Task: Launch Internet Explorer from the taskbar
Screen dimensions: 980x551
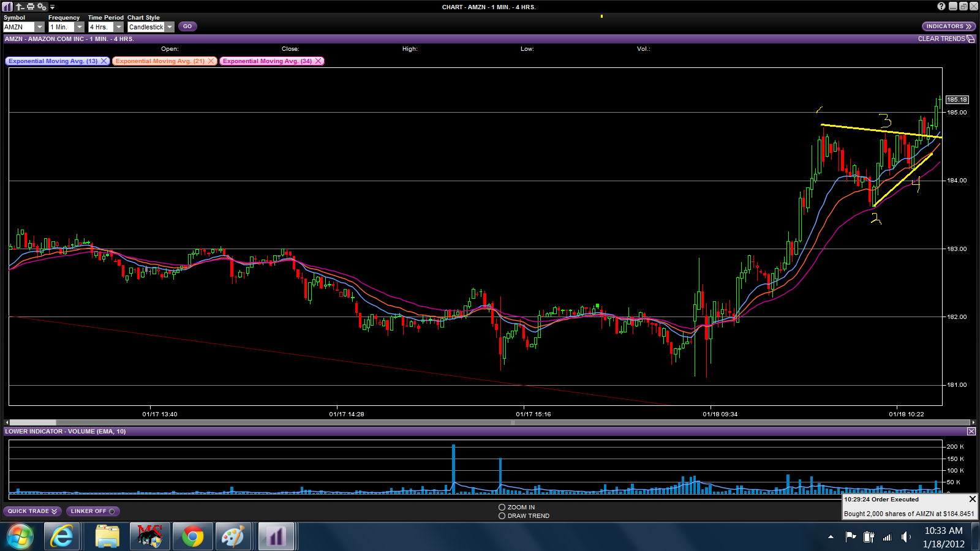Action: (62, 537)
